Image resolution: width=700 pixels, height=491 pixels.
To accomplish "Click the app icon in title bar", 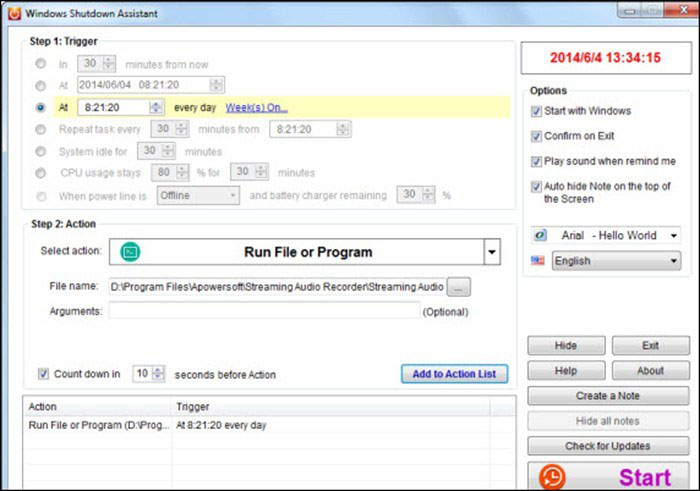I will pos(13,10).
